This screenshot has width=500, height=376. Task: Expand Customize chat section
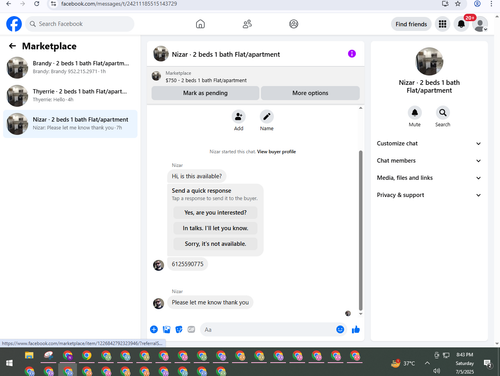tap(429, 143)
